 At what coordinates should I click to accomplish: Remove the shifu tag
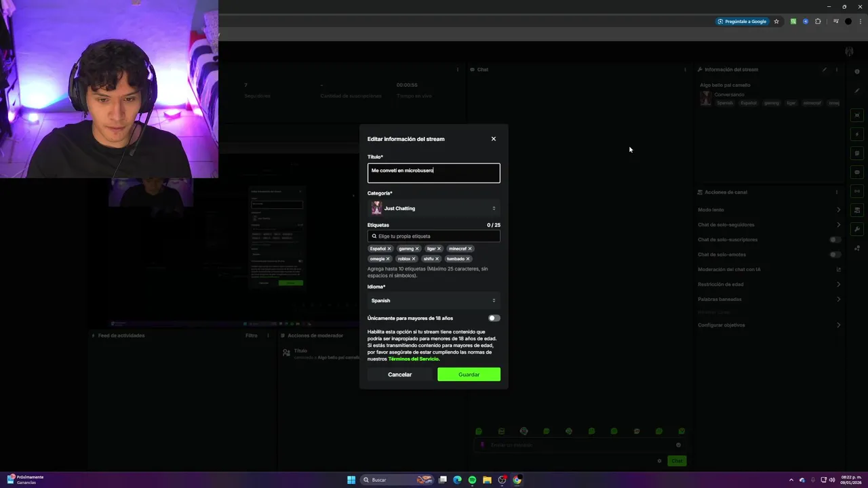[437, 259]
